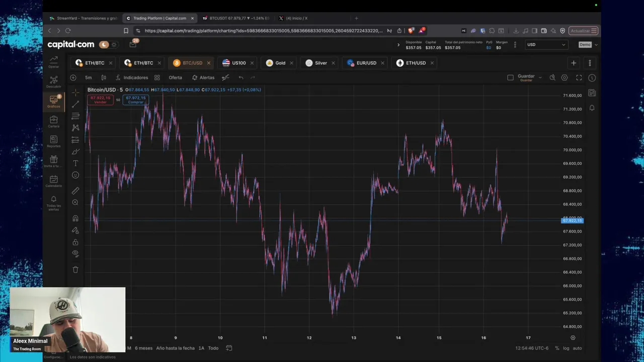Open the quick search magnifier icon
This screenshot has height=362, width=644.
(x=552, y=77)
